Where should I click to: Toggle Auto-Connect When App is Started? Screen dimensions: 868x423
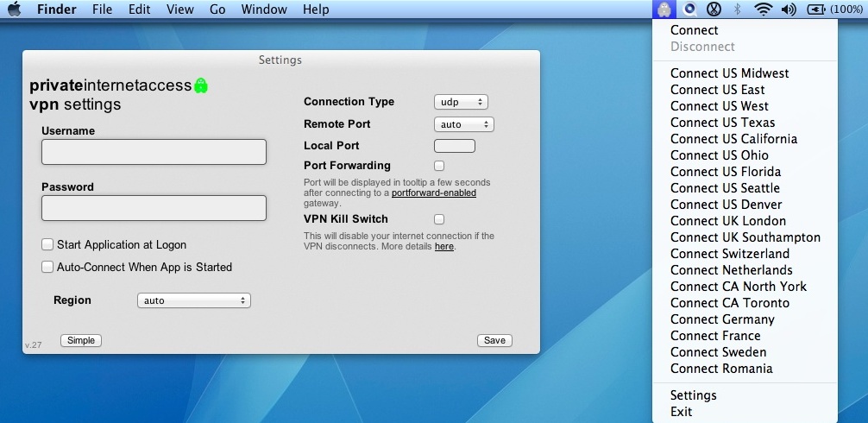tap(48, 268)
